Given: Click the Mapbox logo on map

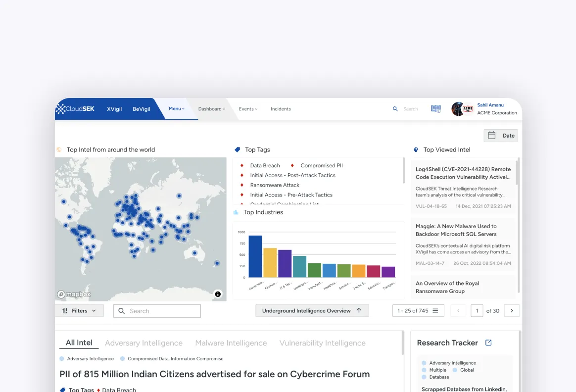Looking at the screenshot, I should coord(74,294).
